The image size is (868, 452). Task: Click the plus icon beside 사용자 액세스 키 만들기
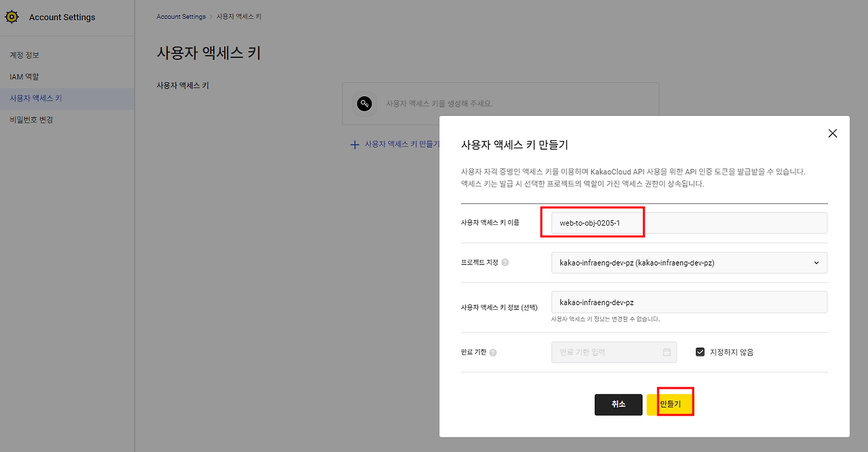pos(353,144)
